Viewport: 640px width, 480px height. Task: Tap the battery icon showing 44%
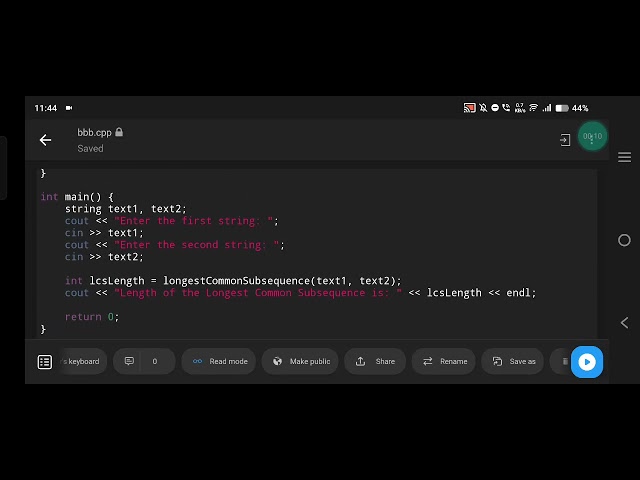(562, 108)
